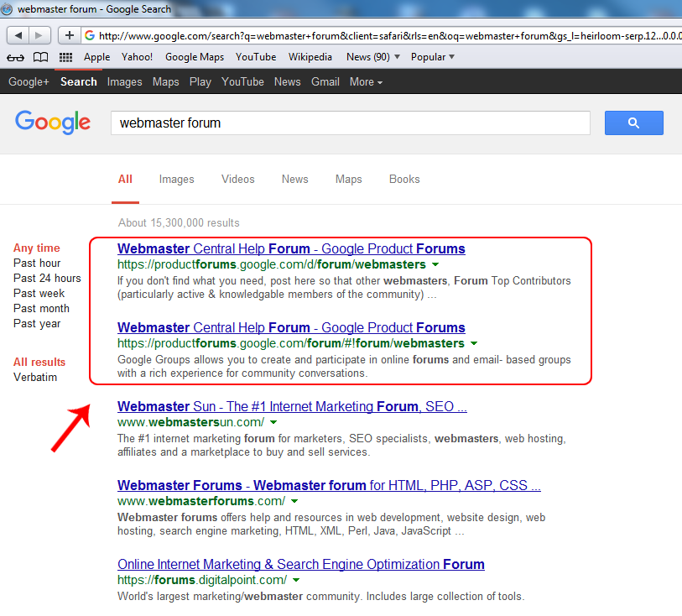Open the Google Maps bookmark

(195, 57)
